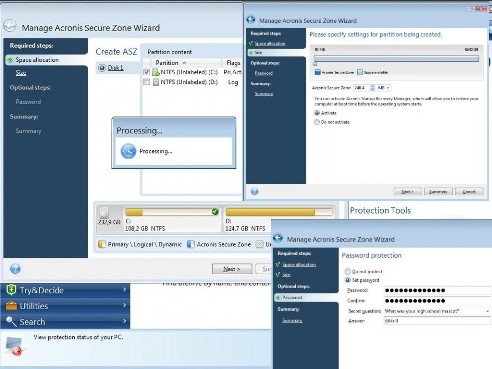Select the Do not protect radio button
Viewport: 492px width, 369px height.
click(x=348, y=271)
